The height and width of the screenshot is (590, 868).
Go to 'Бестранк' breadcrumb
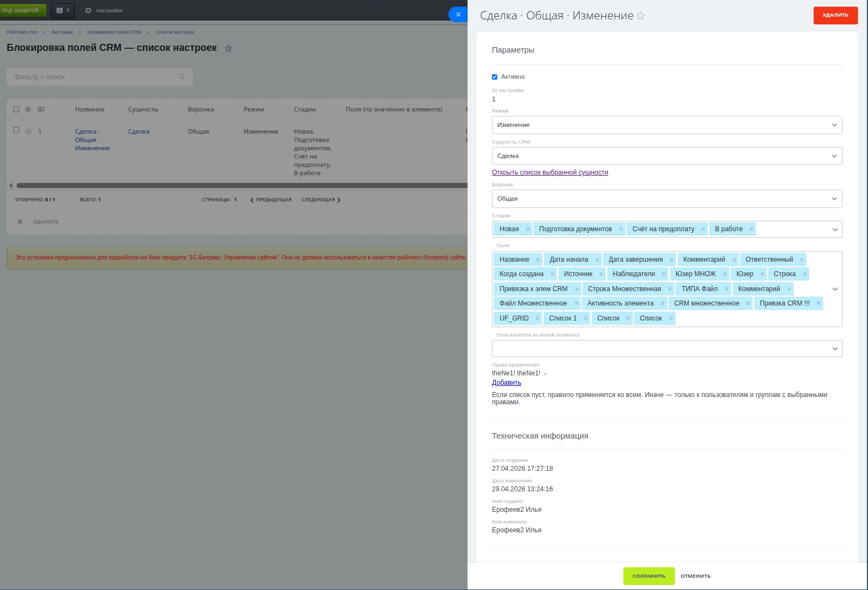pyautogui.click(x=62, y=32)
